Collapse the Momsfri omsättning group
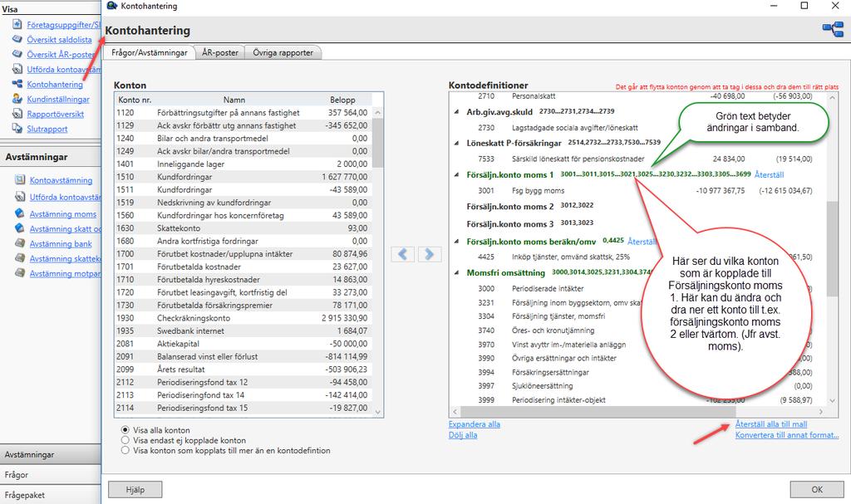The width and height of the screenshot is (851, 504). point(456,272)
